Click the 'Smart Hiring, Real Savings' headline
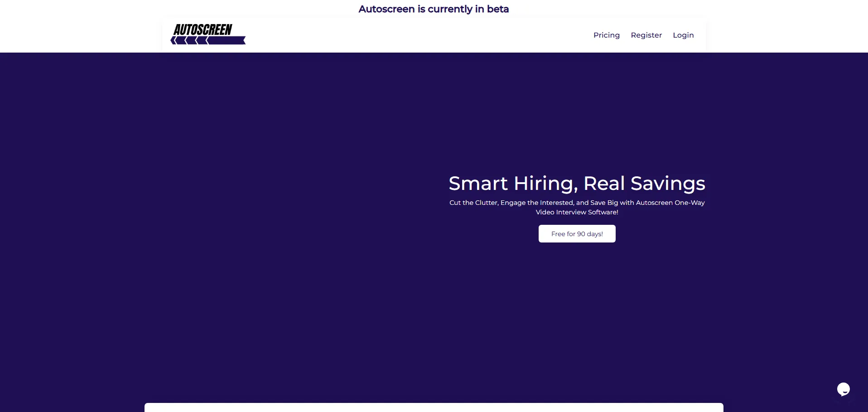 (x=577, y=184)
